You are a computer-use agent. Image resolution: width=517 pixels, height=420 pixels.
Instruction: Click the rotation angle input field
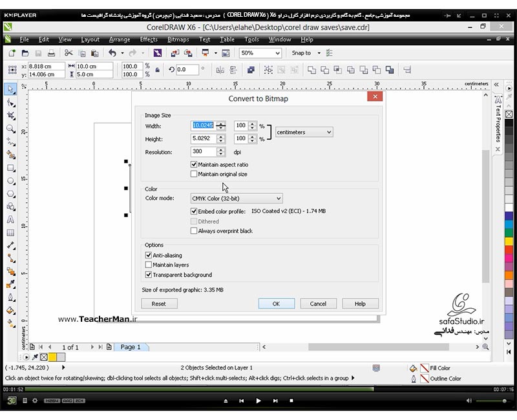pyautogui.click(x=187, y=70)
